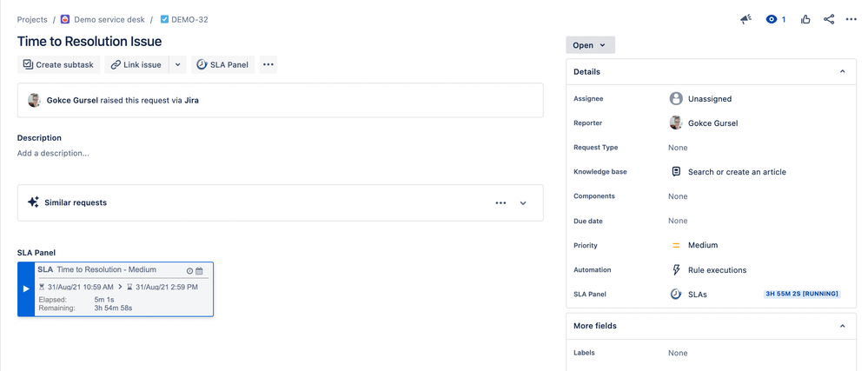Click the Elapsed time 5m 1s
Viewport: 868px width, 371px height.
pyautogui.click(x=104, y=300)
